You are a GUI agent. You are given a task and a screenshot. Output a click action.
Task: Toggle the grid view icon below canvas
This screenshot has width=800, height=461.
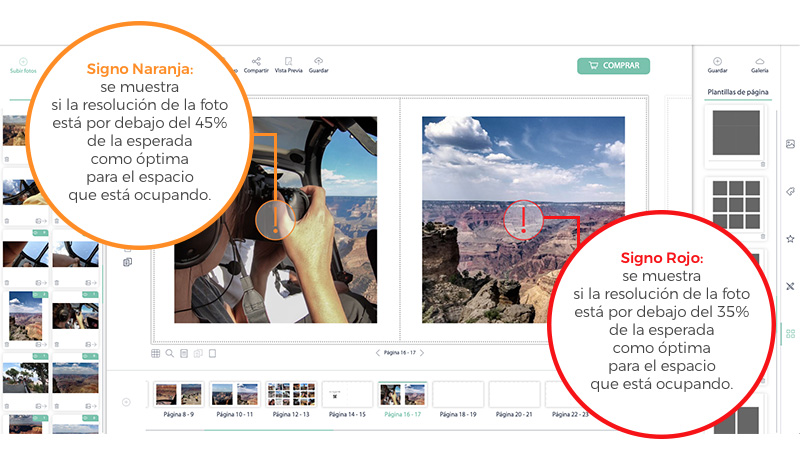pyautogui.click(x=156, y=353)
